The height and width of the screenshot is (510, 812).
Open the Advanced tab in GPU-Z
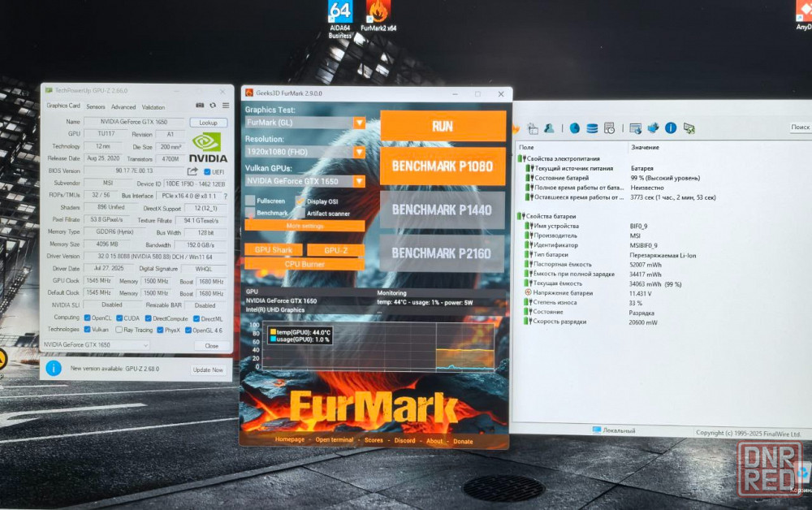click(123, 106)
